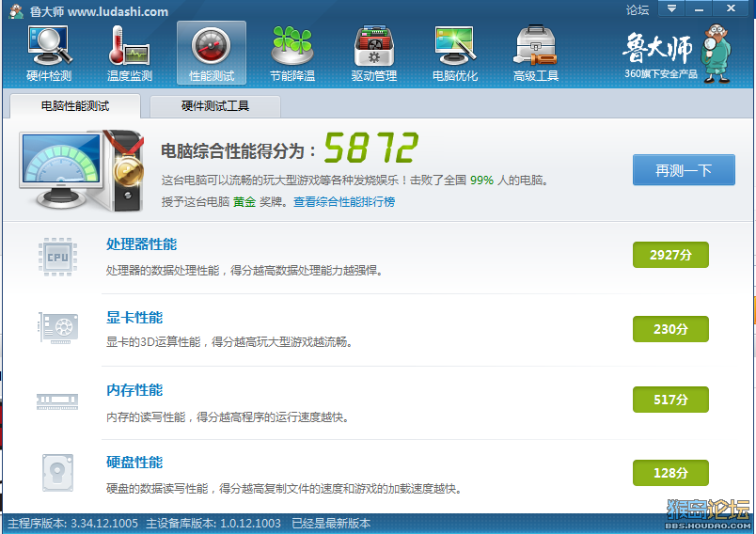
Task: Click the computer with gold medal image
Action: pyautogui.click(x=82, y=170)
